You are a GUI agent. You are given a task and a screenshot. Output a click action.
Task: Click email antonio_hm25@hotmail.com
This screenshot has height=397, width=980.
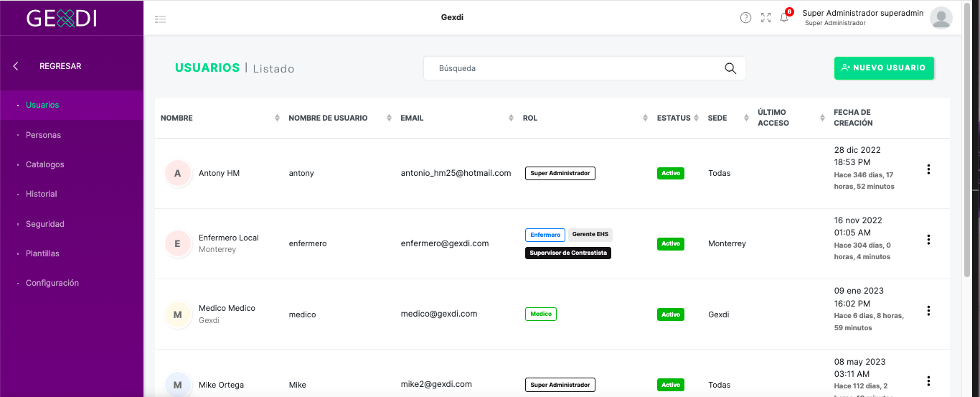pos(456,173)
